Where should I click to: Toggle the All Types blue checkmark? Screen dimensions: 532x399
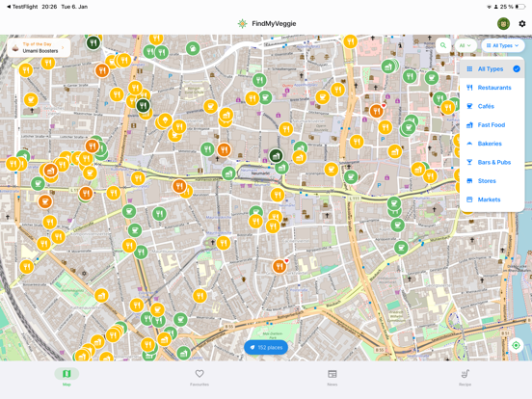pyautogui.click(x=517, y=68)
